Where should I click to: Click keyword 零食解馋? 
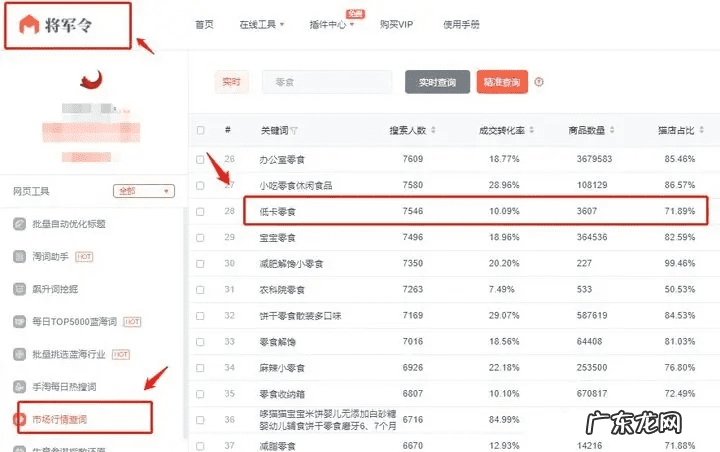pyautogui.click(x=277, y=342)
